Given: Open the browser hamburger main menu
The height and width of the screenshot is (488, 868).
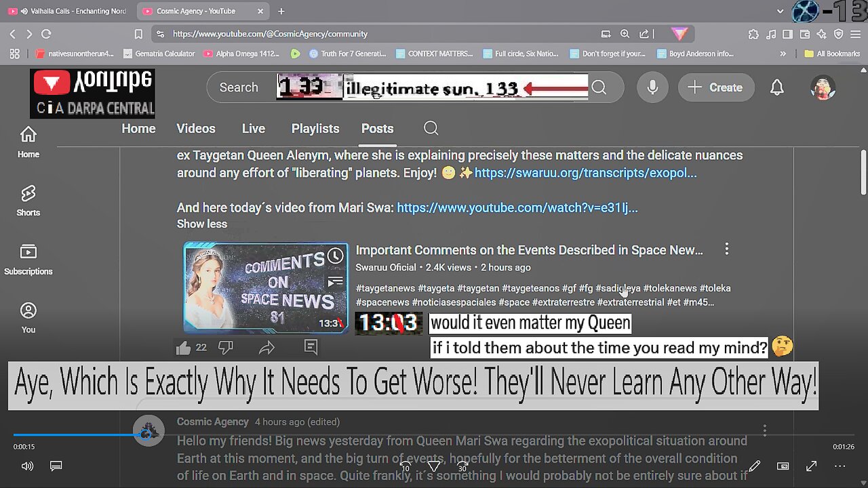Looking at the screenshot, I should 855,34.
